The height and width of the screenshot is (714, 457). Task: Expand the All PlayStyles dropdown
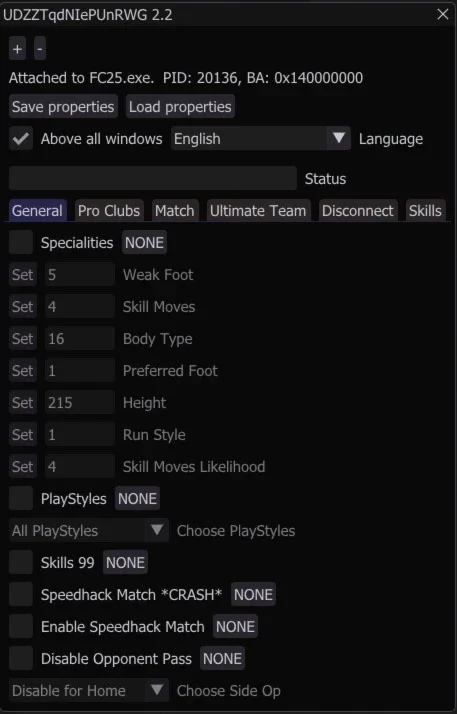coord(89,530)
